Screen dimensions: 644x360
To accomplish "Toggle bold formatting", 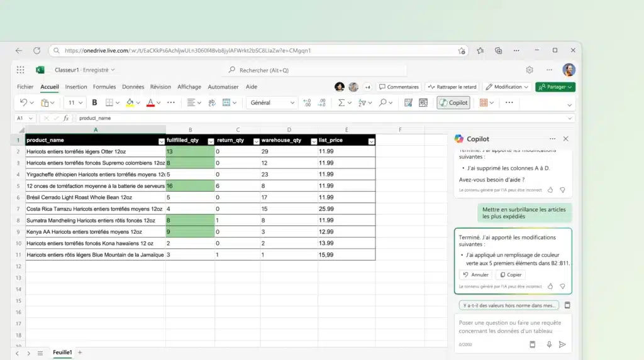I will coord(94,102).
